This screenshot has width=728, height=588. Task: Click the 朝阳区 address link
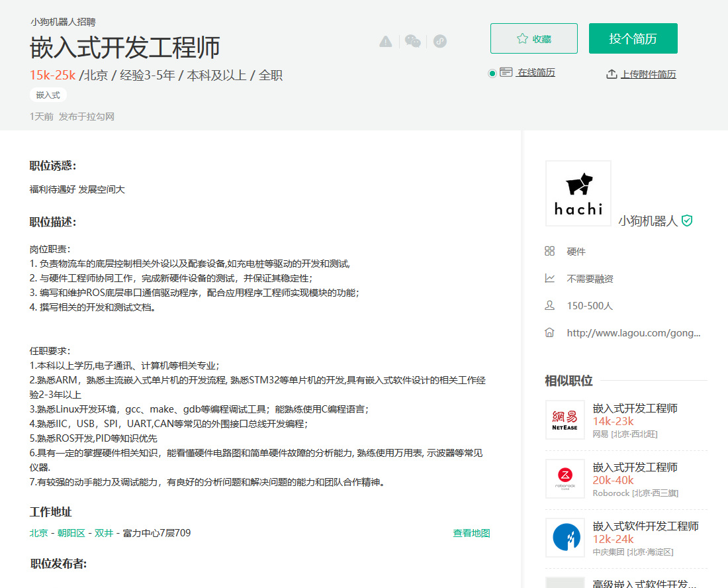tap(71, 533)
